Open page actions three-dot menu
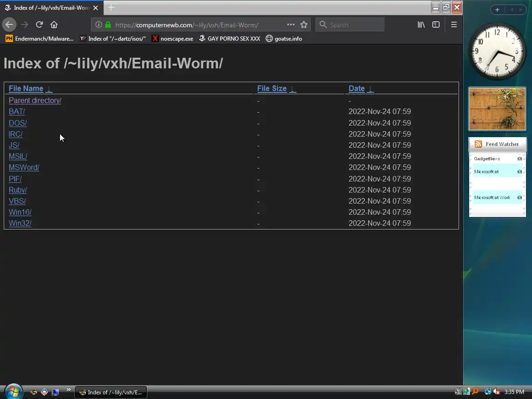The height and width of the screenshot is (399, 532). click(291, 24)
